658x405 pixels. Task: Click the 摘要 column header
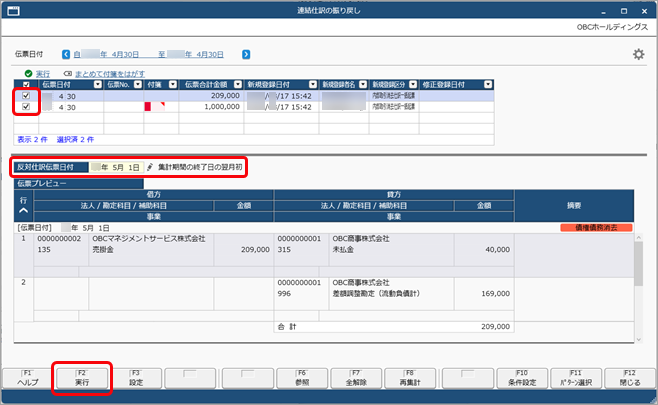point(574,206)
